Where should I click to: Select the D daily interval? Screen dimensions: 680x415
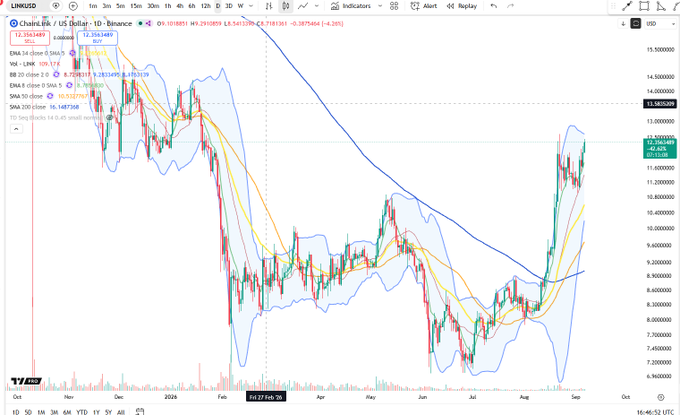(x=218, y=6)
